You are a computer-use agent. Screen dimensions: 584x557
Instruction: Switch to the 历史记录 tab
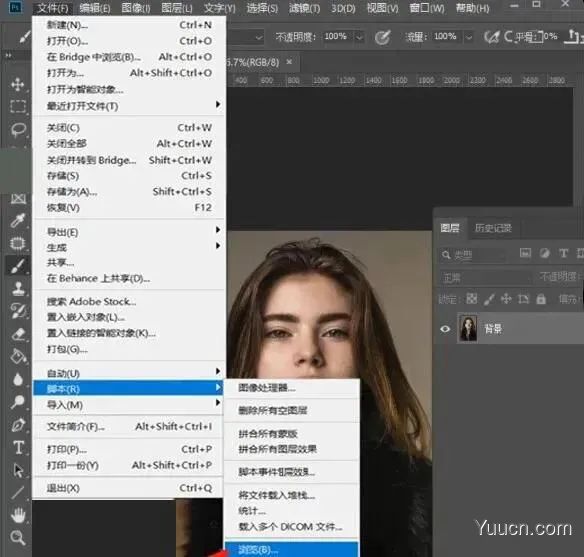[493, 228]
